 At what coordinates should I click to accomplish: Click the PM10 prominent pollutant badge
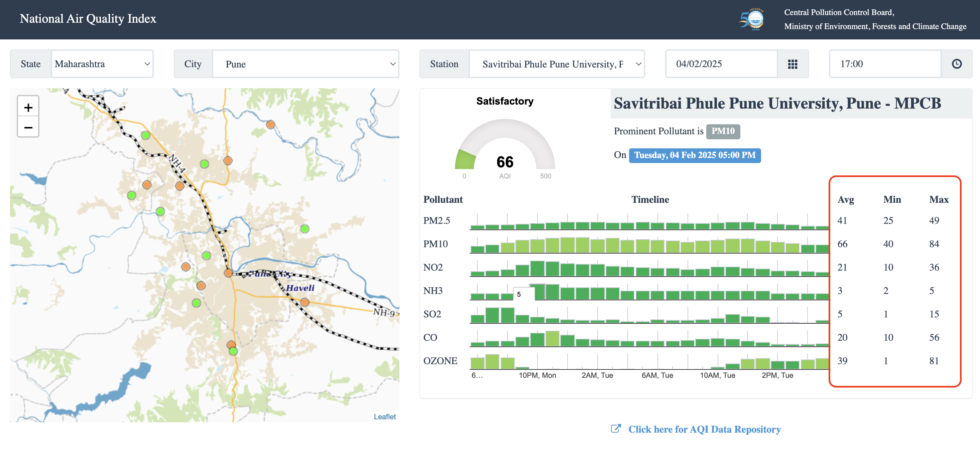[723, 131]
